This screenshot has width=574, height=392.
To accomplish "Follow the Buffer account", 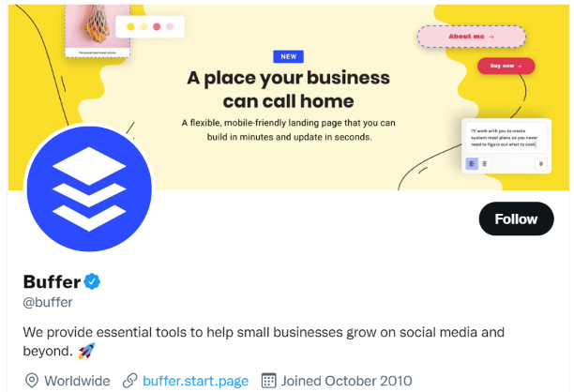I will 516,219.
